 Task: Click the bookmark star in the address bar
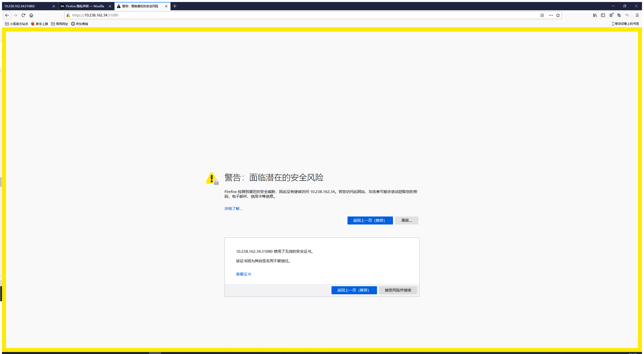(558, 15)
